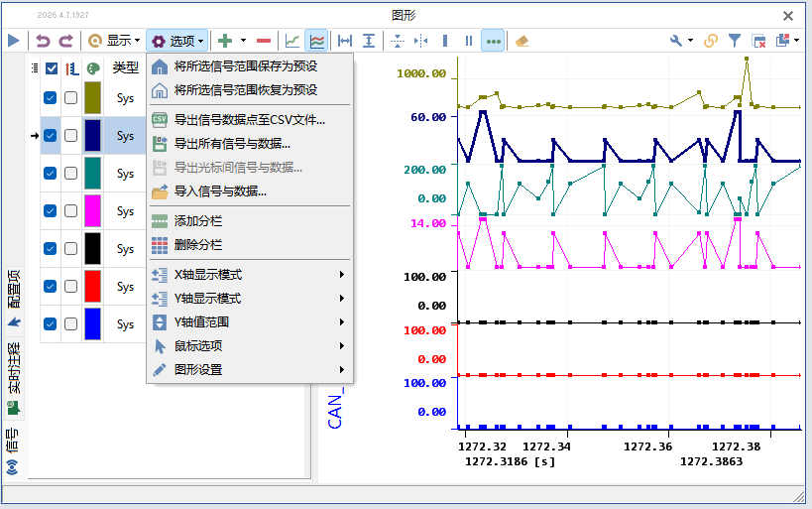Open dropdown arrow beside the plus icon
Screen dimensions: 812x509
243,41
